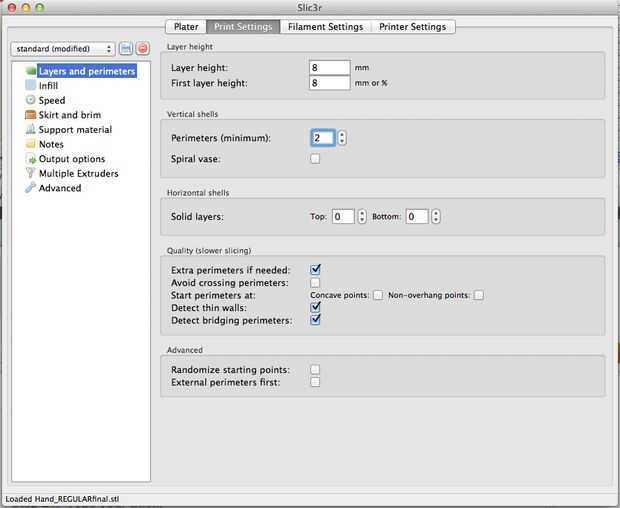Open Skirt and brim settings

pos(70,115)
